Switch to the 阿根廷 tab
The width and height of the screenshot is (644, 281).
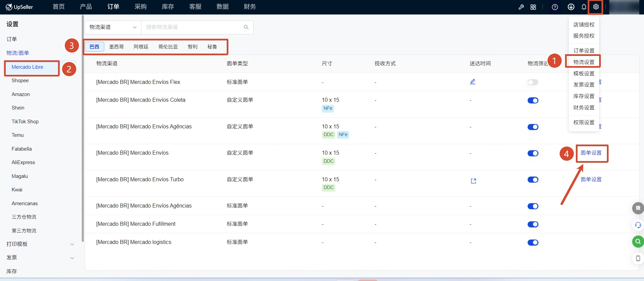click(x=141, y=47)
